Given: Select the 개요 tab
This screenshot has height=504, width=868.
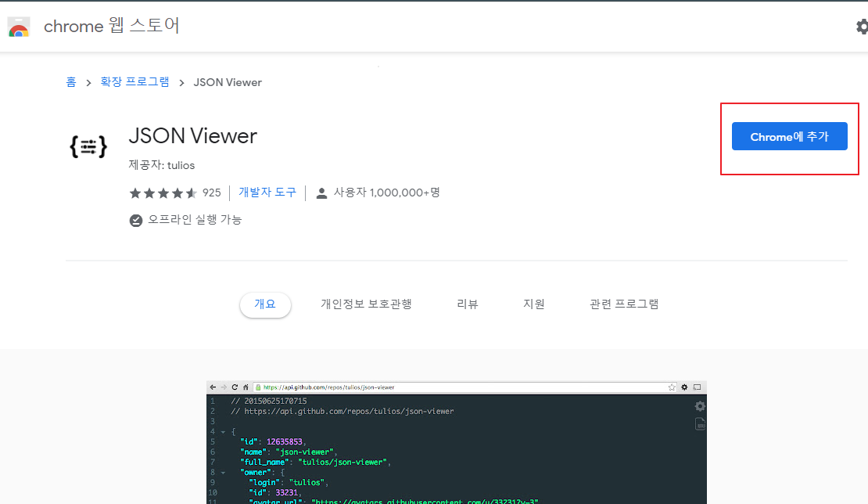Looking at the screenshot, I should 265,304.
